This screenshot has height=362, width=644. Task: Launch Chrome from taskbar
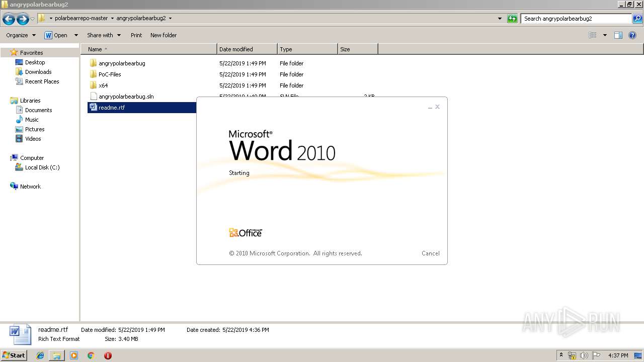[91, 355]
